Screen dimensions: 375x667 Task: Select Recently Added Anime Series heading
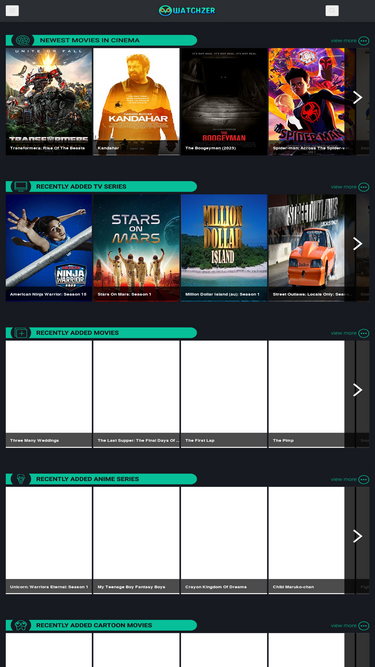88,479
